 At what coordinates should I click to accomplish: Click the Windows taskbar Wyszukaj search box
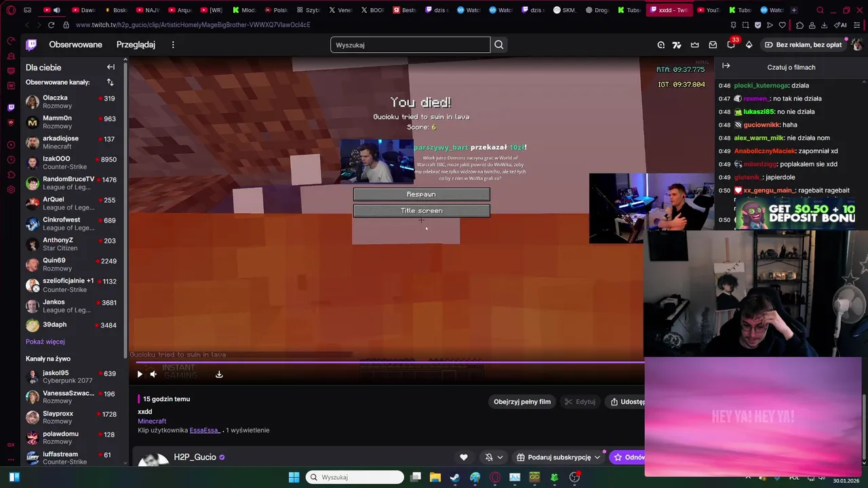(354, 477)
